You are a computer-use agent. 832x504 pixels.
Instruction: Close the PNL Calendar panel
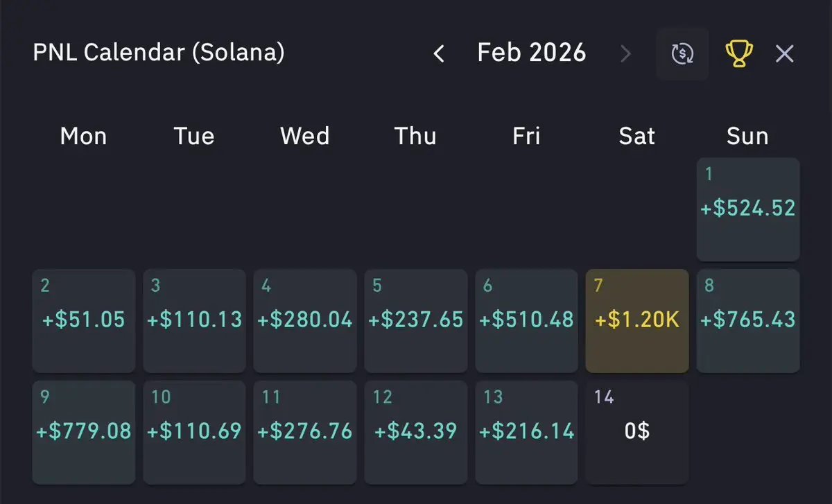785,53
